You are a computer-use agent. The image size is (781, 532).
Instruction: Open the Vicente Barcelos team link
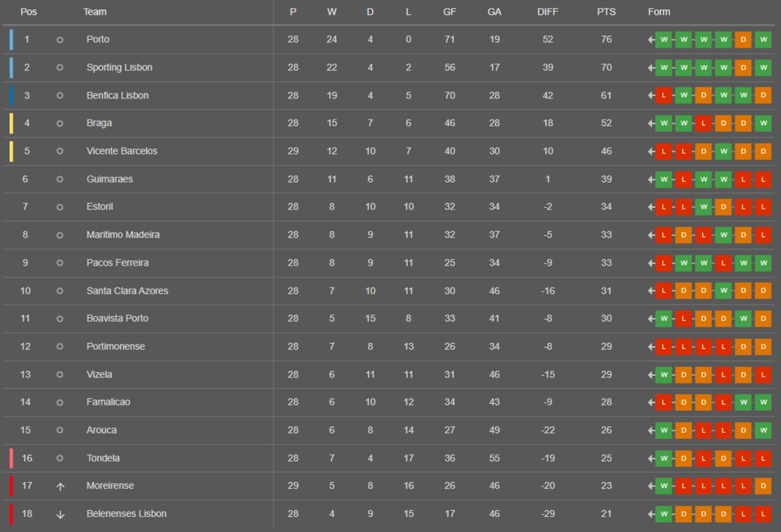pyautogui.click(x=122, y=151)
